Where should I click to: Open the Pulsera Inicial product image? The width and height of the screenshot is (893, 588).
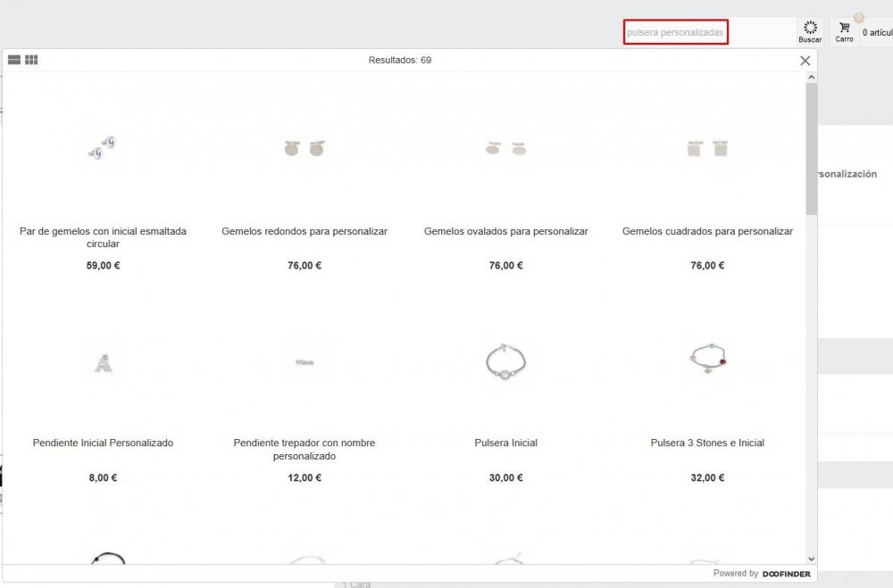[x=505, y=360]
